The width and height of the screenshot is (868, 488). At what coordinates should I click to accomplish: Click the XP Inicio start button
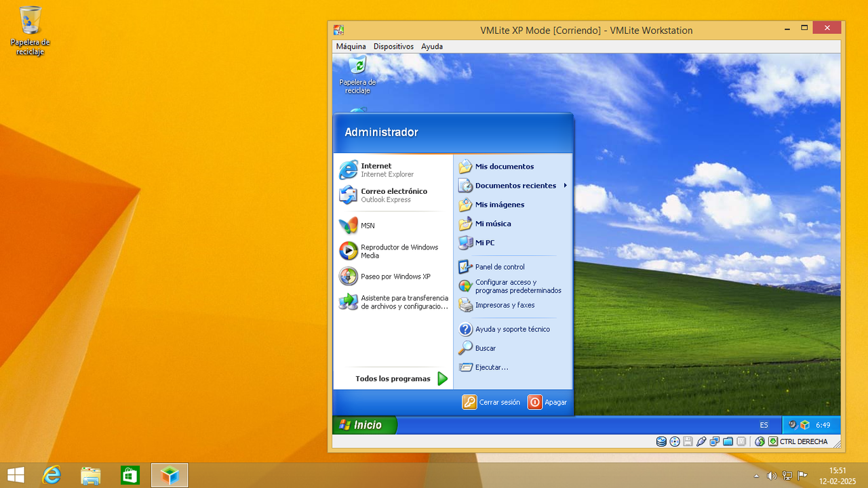[x=365, y=425]
